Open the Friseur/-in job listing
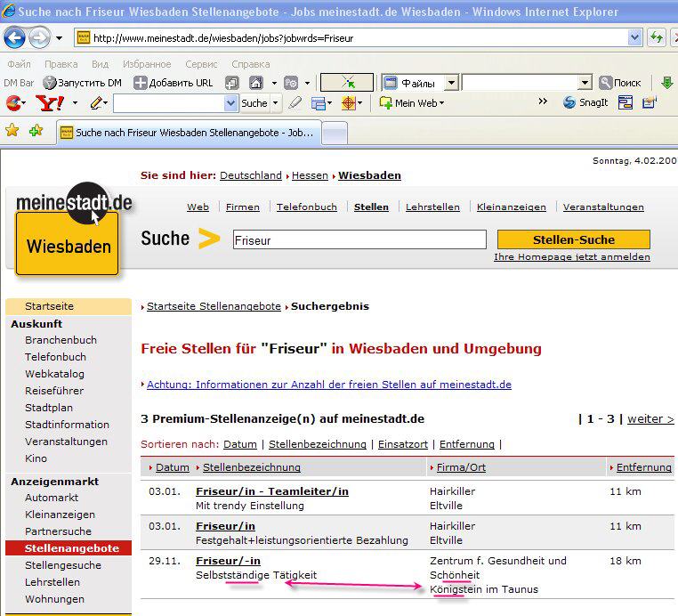 [228, 561]
